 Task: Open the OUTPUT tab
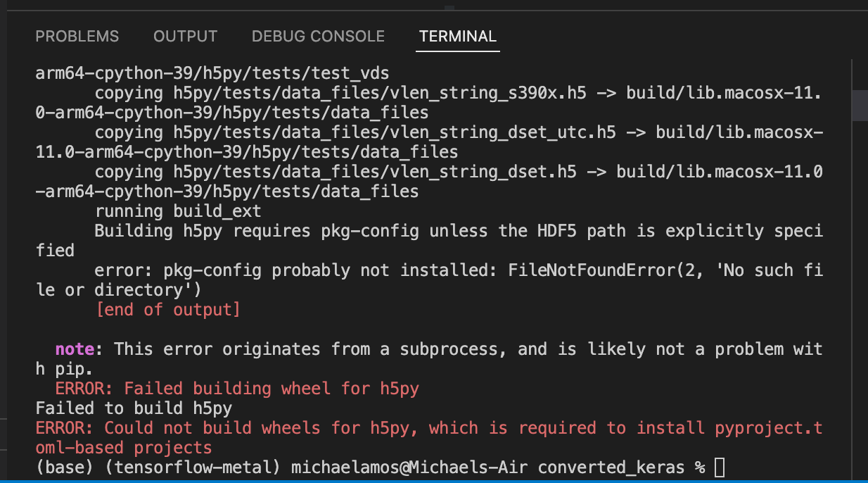coord(186,37)
